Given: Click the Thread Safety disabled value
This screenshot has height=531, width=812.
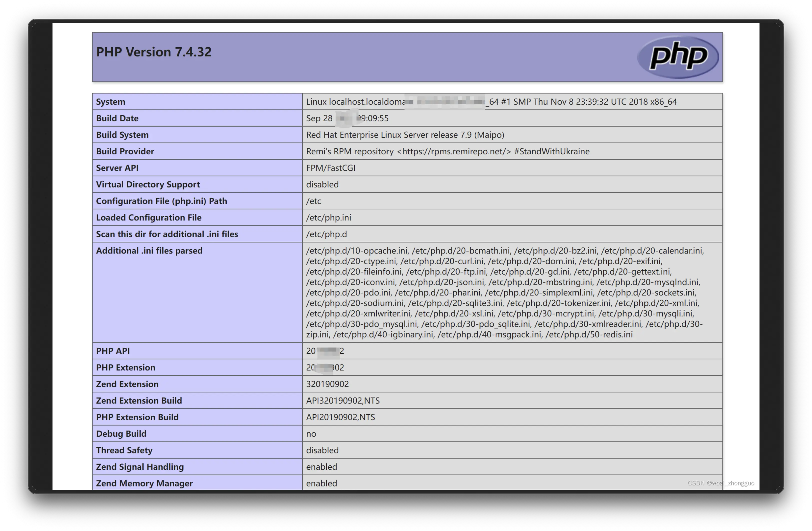Looking at the screenshot, I should (x=322, y=450).
